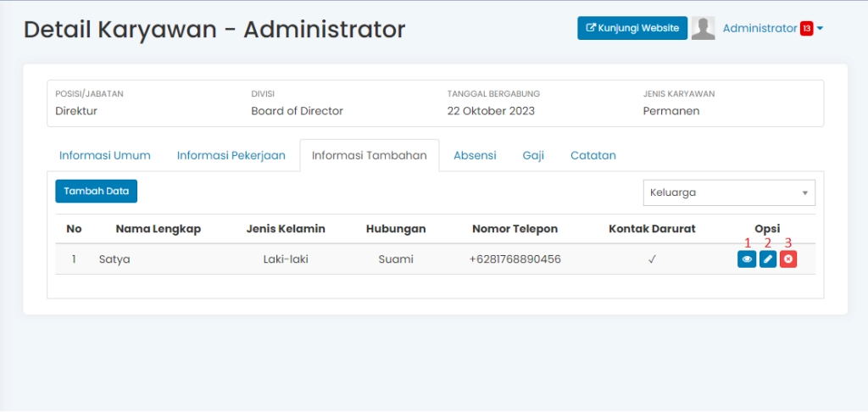Click the Permanen employee type value
Viewport: 868px width, 412px height.
pos(671,111)
